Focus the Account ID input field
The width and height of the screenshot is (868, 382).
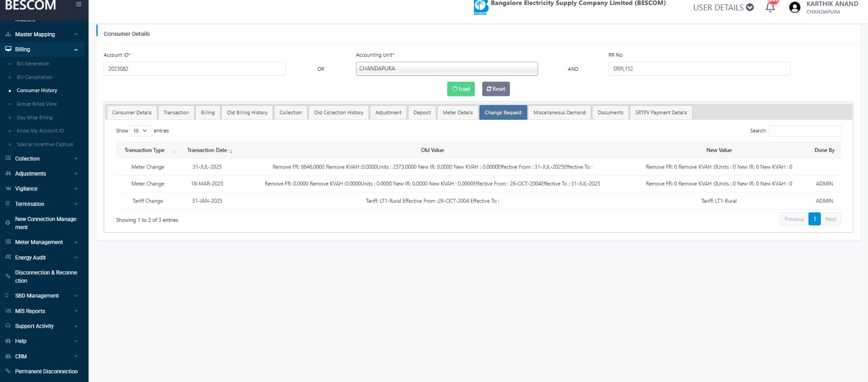click(x=194, y=69)
